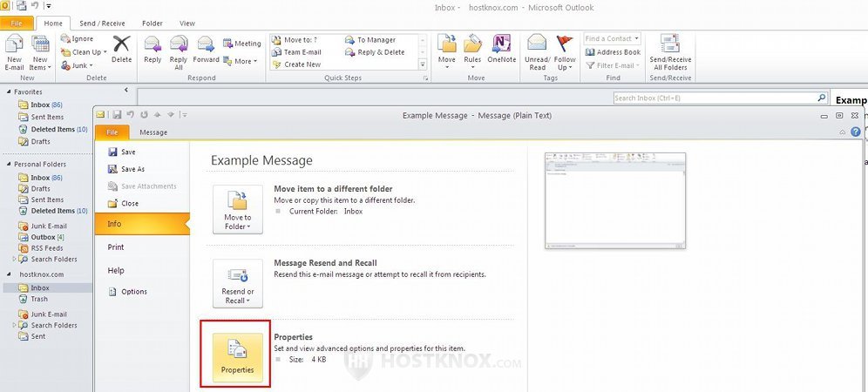Screen dimensions: 868x392
Task: Click the Meeting reply button
Action: click(x=242, y=44)
